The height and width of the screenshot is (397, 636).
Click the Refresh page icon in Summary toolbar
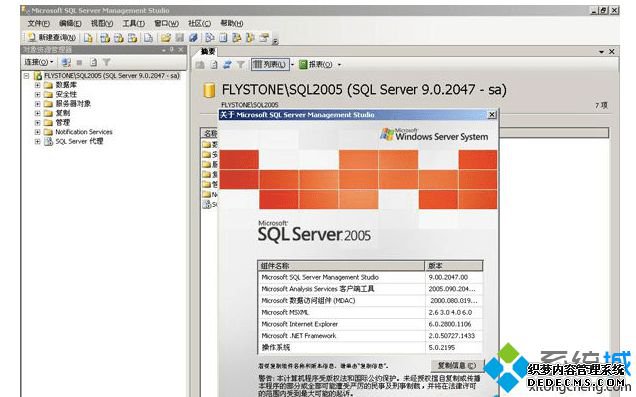[214, 64]
